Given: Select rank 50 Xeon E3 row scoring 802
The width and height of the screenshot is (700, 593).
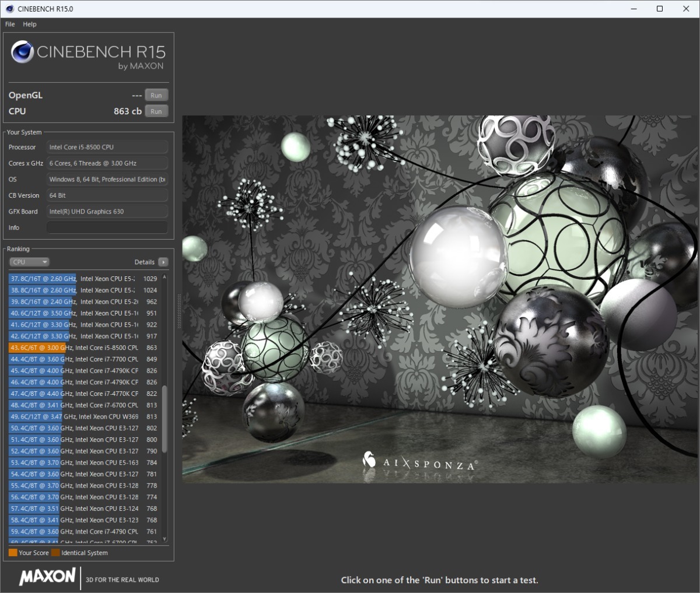Looking at the screenshot, I should (x=84, y=428).
